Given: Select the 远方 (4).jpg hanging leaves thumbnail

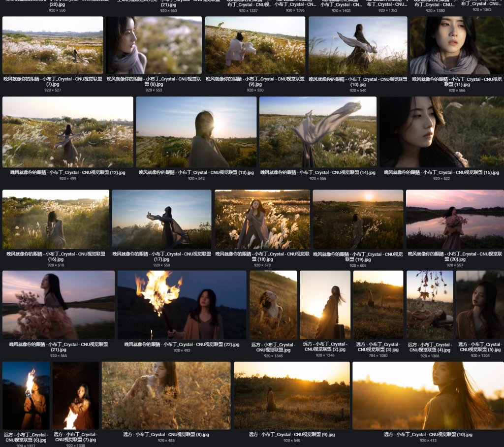Looking at the screenshot, I should 430,305.
